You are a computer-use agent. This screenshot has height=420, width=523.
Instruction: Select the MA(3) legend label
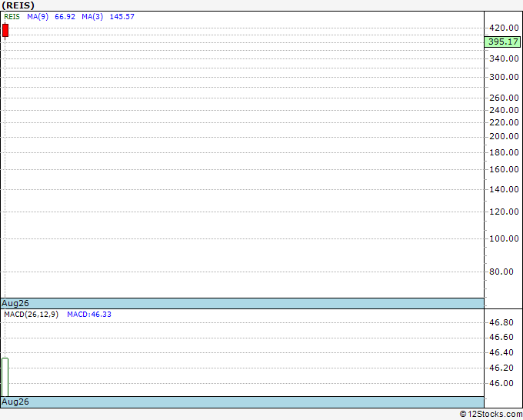(92, 17)
